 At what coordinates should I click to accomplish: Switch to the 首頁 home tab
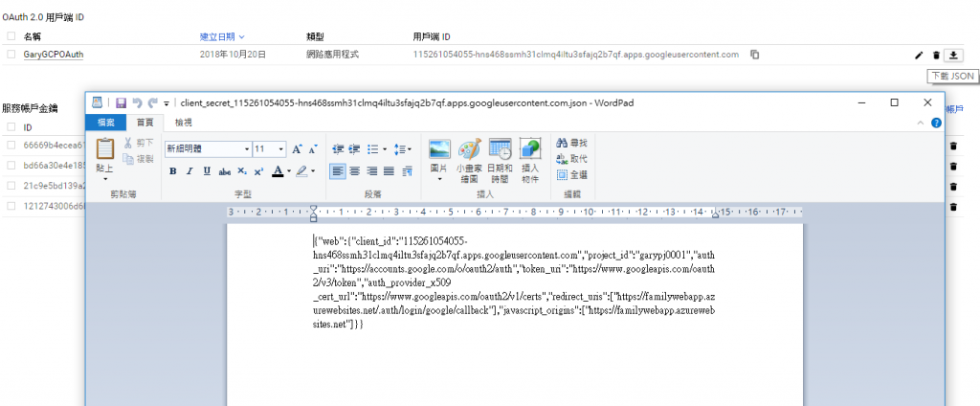click(x=145, y=123)
